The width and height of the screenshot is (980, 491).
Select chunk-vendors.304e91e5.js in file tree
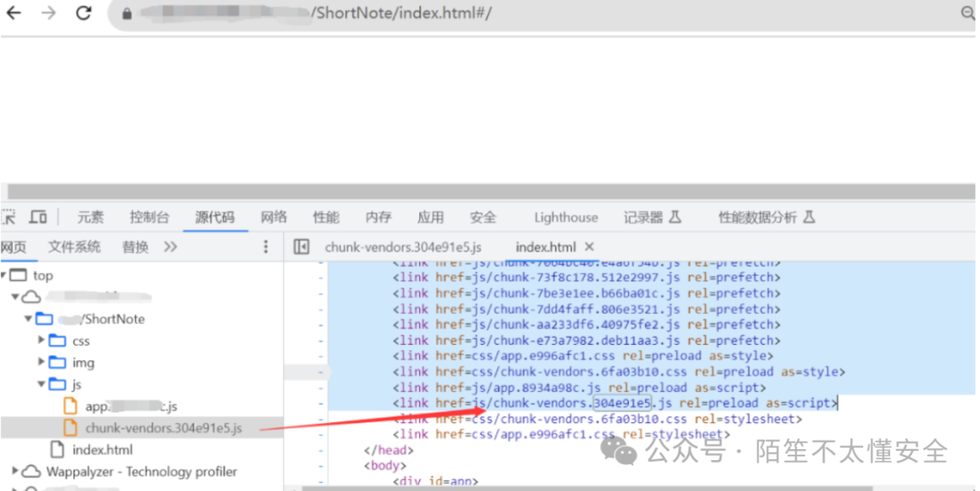coord(163,428)
